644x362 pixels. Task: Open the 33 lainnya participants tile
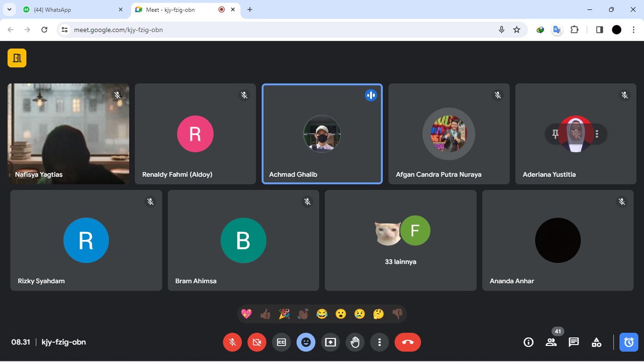click(400, 240)
